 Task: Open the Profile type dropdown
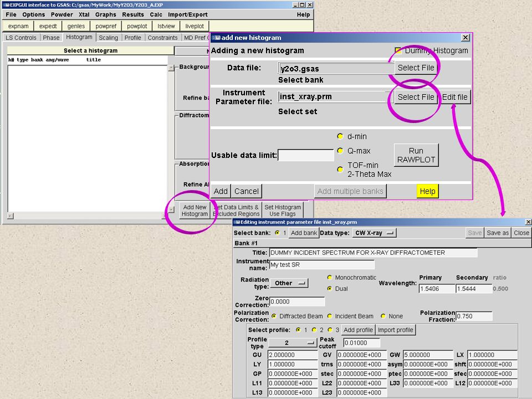(x=292, y=342)
